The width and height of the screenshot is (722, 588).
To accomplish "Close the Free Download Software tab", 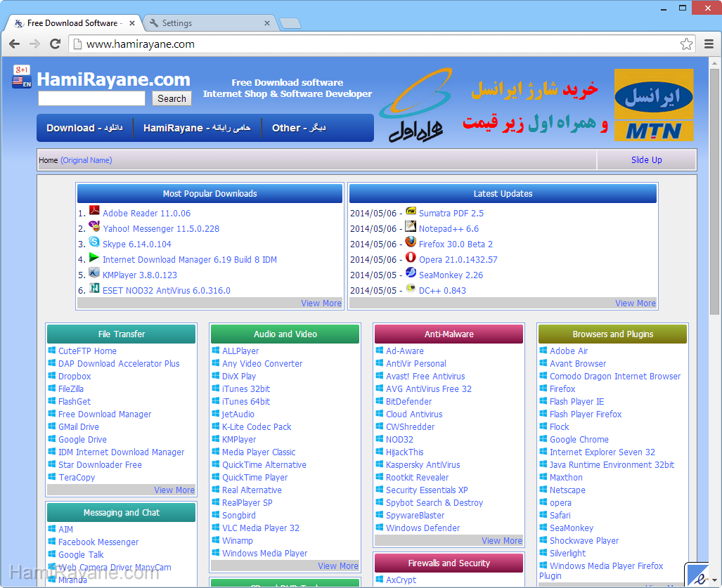I will (132, 23).
